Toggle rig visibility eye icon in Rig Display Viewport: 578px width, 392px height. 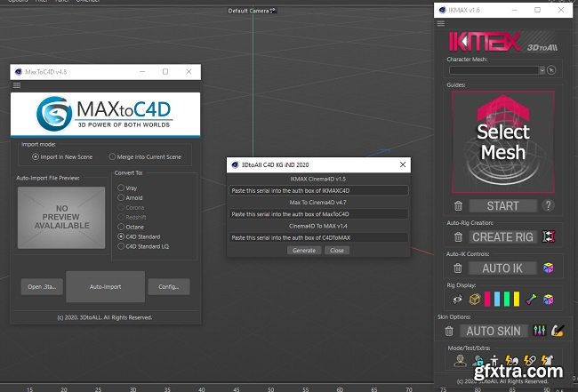coord(457,299)
